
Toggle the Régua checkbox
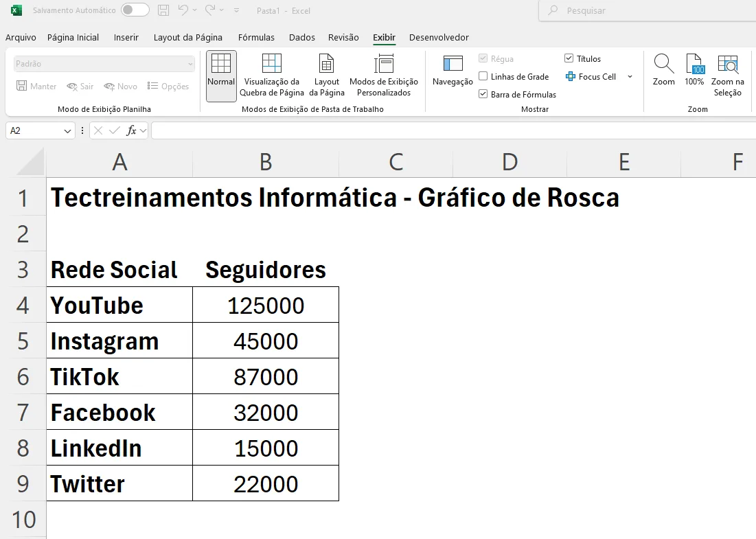click(x=483, y=58)
